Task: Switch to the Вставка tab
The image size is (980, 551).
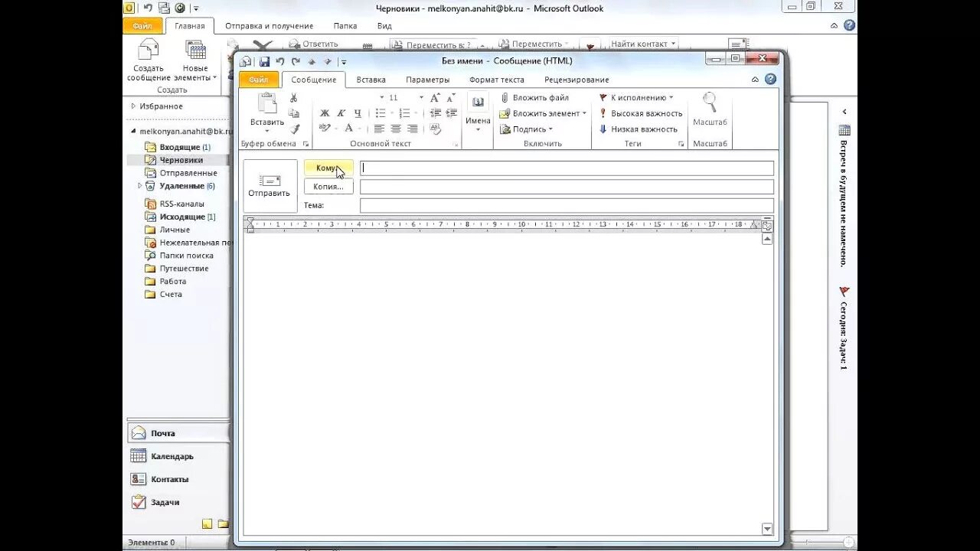Action: (x=371, y=80)
